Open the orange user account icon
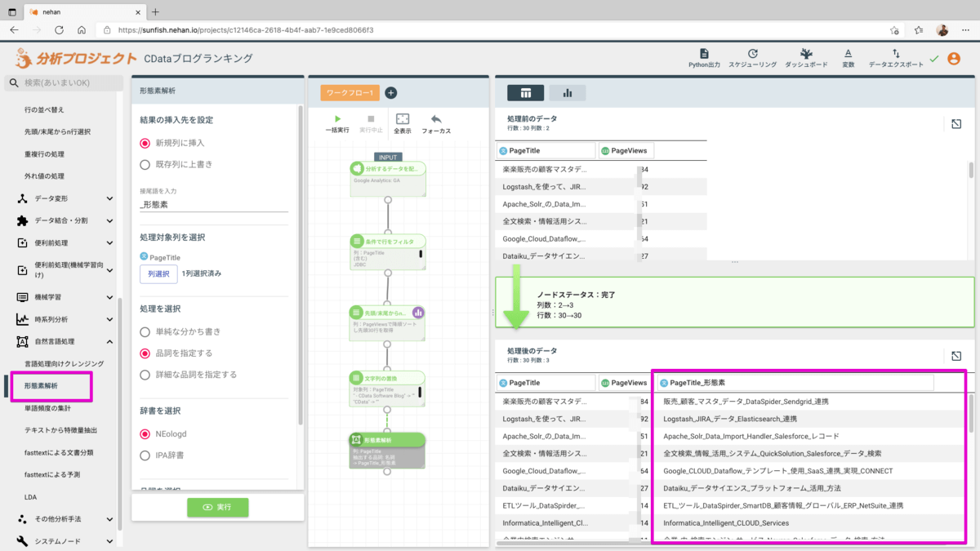 pyautogui.click(x=954, y=58)
